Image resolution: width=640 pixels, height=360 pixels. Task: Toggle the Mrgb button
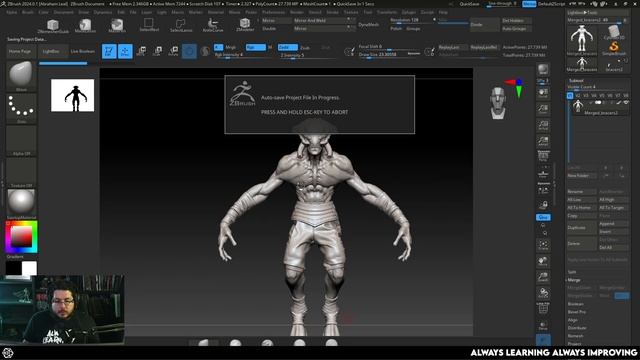(231, 47)
